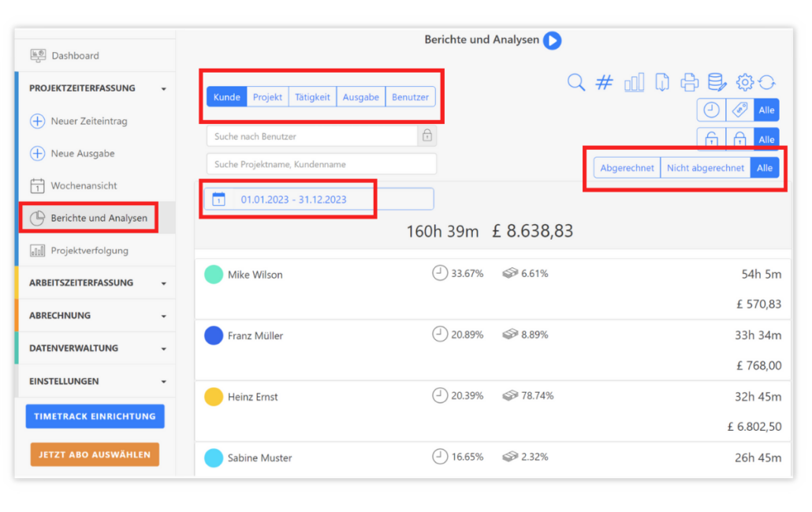
Task: Click the magnifier search icon in toolbar
Action: tap(576, 82)
